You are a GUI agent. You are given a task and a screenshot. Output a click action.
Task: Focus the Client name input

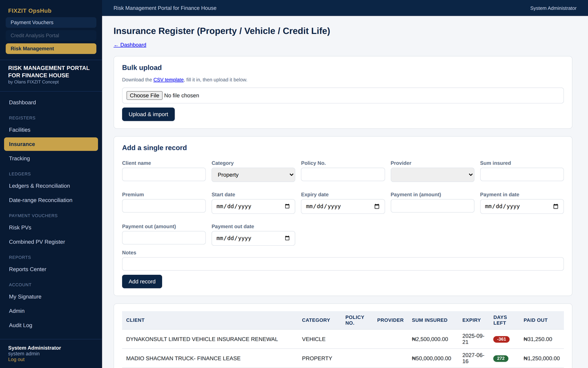coord(164,175)
